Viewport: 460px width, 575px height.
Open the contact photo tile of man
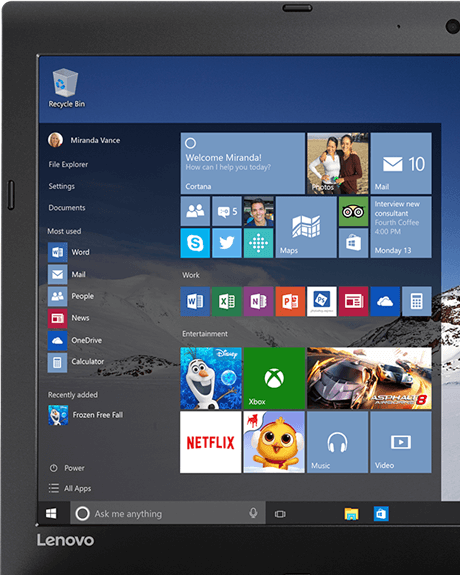[x=259, y=211]
